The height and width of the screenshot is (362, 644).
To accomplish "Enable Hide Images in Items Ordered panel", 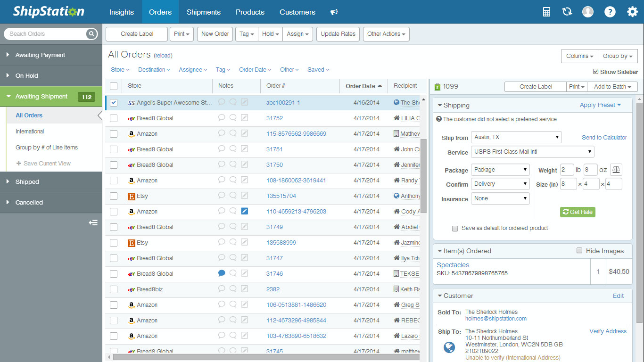I will 579,251.
